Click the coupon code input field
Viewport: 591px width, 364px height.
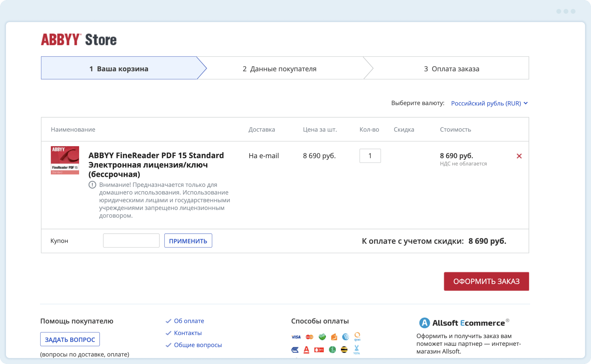(x=131, y=241)
